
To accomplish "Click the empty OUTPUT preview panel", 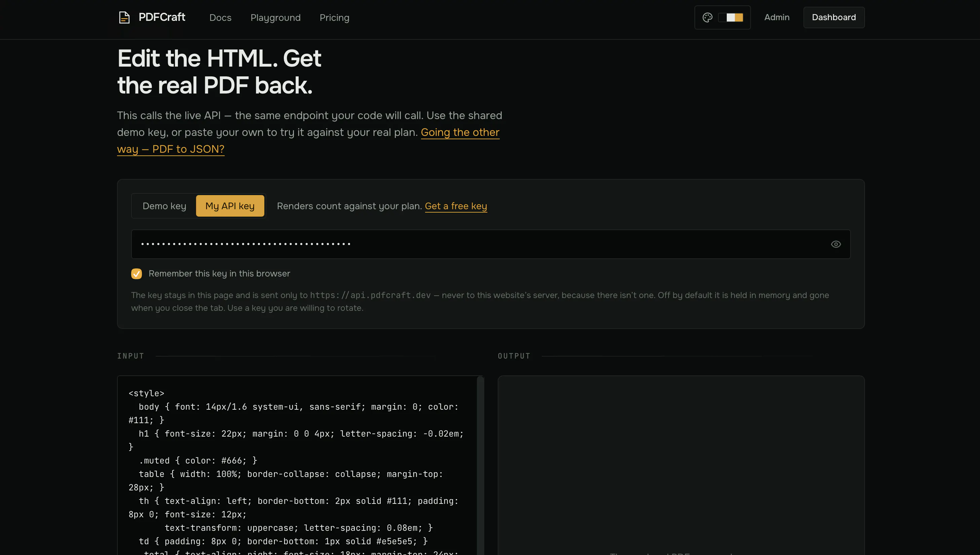I will (x=681, y=465).
